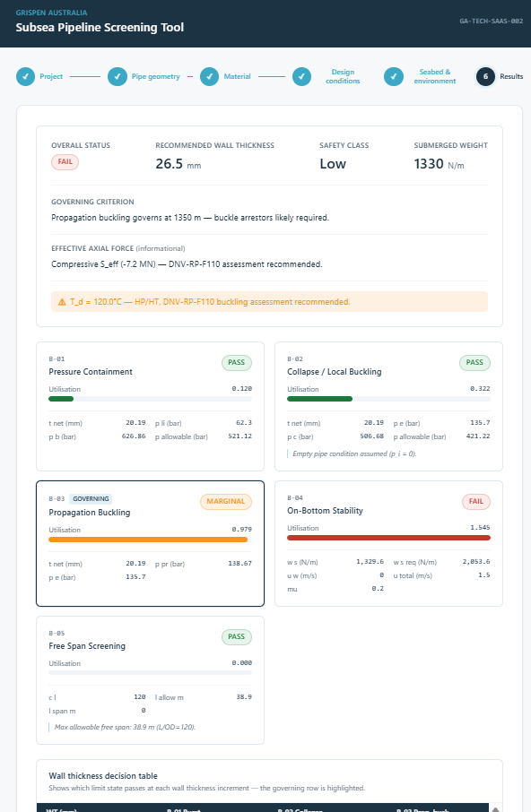Viewport: 531px width, 812px height.
Task: Click the GOVERNING tag on B-03
Action: 91,499
